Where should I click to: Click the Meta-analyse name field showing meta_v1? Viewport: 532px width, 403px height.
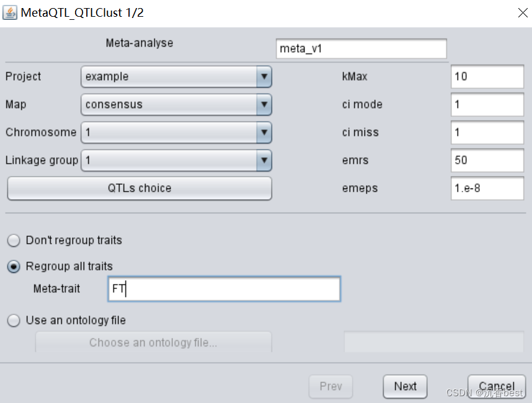pyautogui.click(x=361, y=48)
